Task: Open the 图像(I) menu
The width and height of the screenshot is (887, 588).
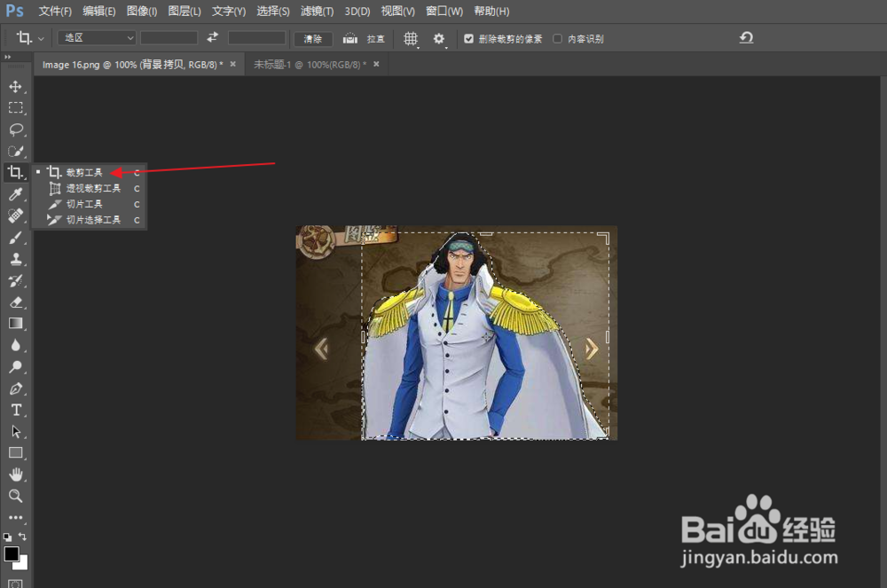Action: point(141,12)
